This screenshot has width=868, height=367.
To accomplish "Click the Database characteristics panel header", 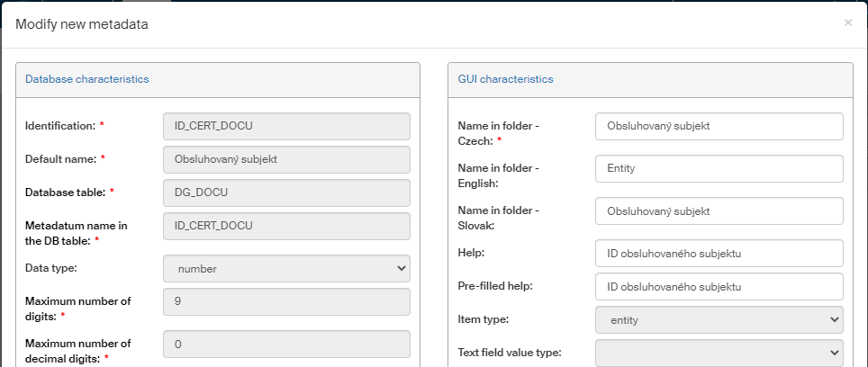I will coord(86,79).
